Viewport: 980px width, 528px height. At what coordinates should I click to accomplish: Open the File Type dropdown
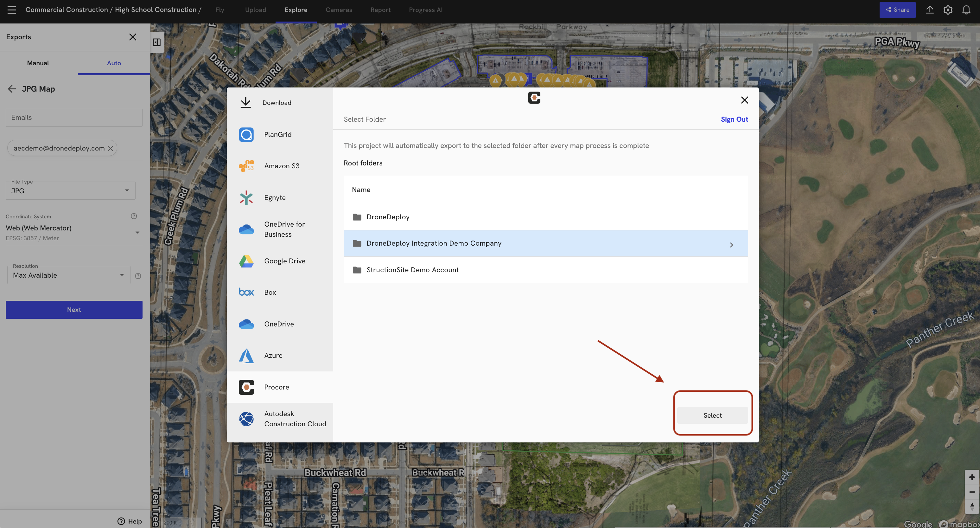pyautogui.click(x=70, y=191)
